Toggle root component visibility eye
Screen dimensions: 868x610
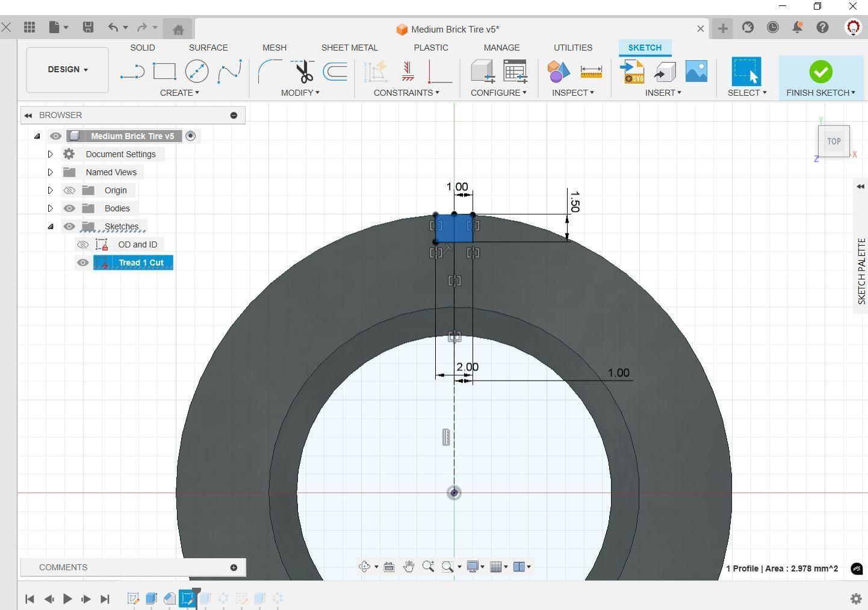pyautogui.click(x=55, y=136)
